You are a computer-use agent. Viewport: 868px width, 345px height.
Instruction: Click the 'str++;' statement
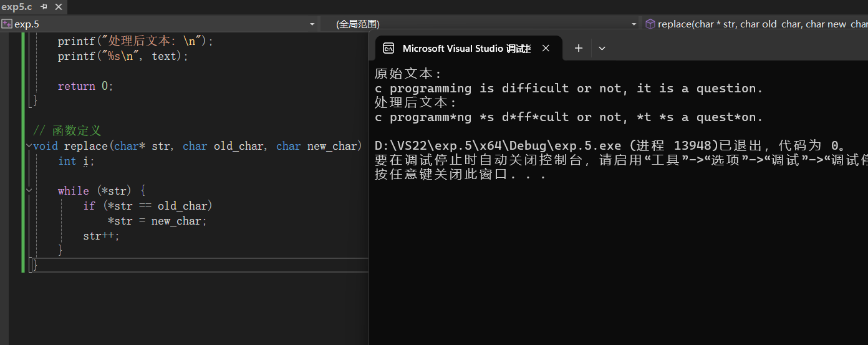point(101,236)
